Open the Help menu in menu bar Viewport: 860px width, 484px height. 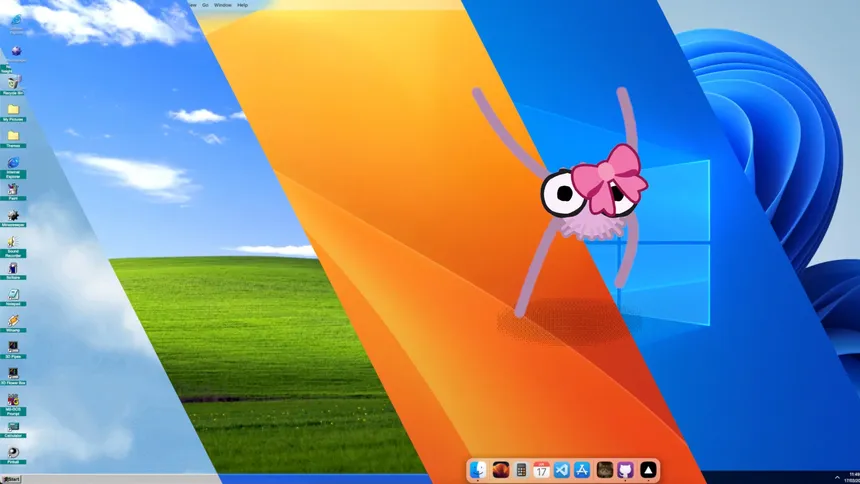tap(242, 5)
